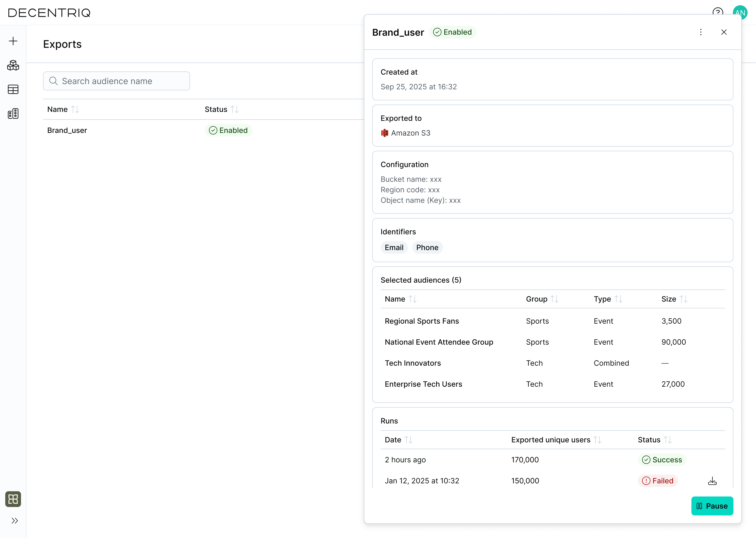The image size is (756, 538).
Task: Open the table datasets sidebar icon
Action: coord(13,89)
